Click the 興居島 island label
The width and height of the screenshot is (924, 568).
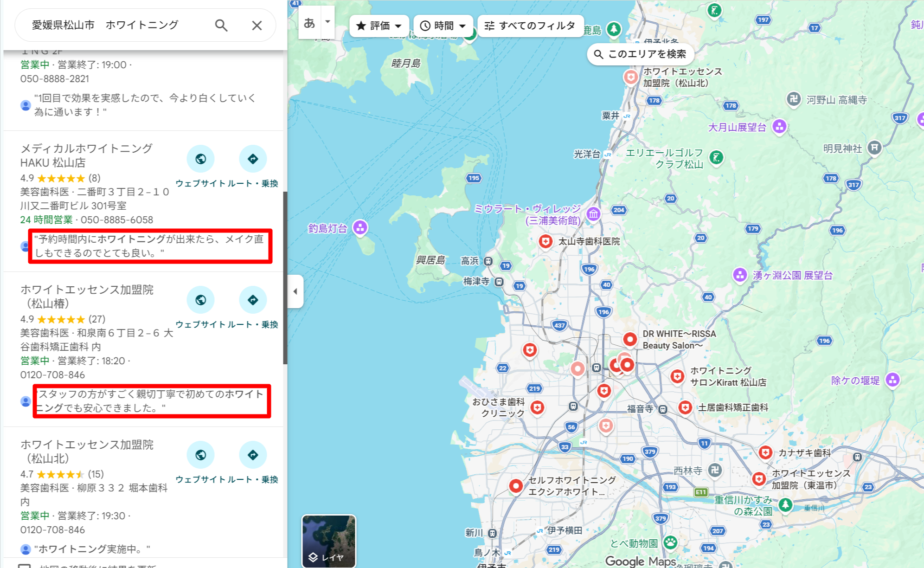coord(430,260)
